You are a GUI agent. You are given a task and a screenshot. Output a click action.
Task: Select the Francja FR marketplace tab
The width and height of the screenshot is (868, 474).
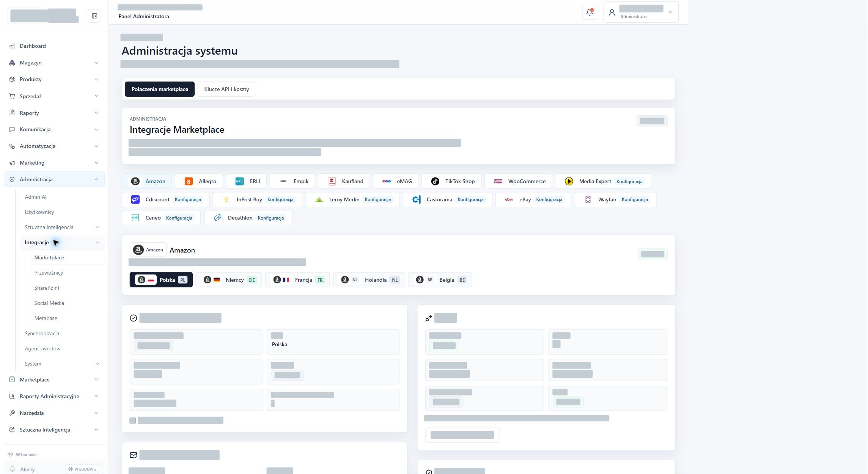(297, 280)
